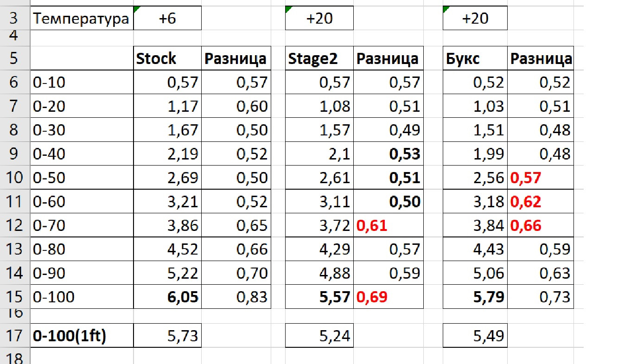
Task: Select the Stock value 2,19
Action: [x=167, y=154]
